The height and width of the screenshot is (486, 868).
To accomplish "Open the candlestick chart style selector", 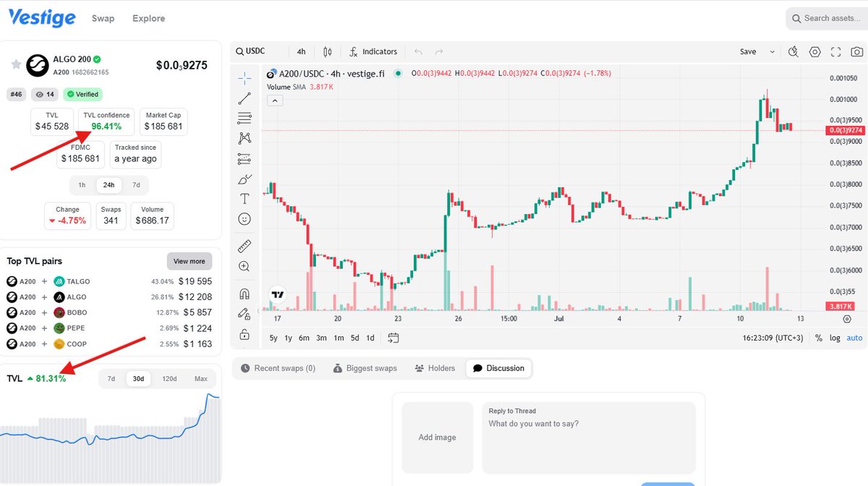I will tap(328, 51).
